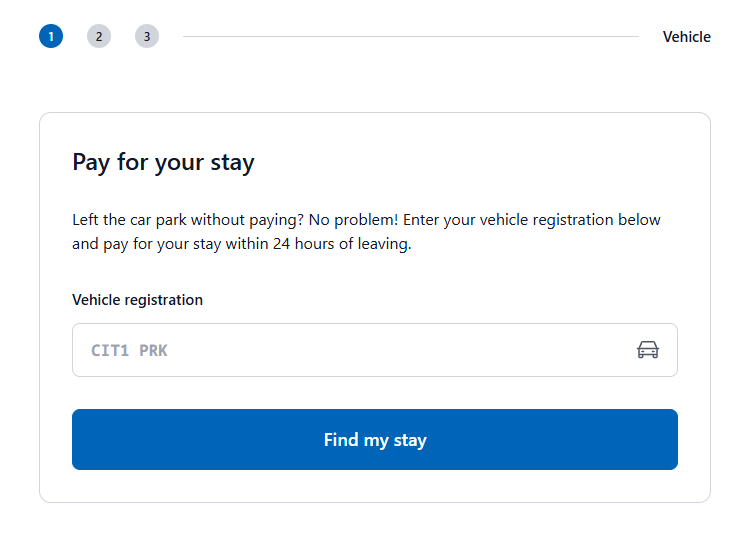Screen dimensions: 750x545
Task: Click the CIT1 PRK placeholder text
Action: 129,351
